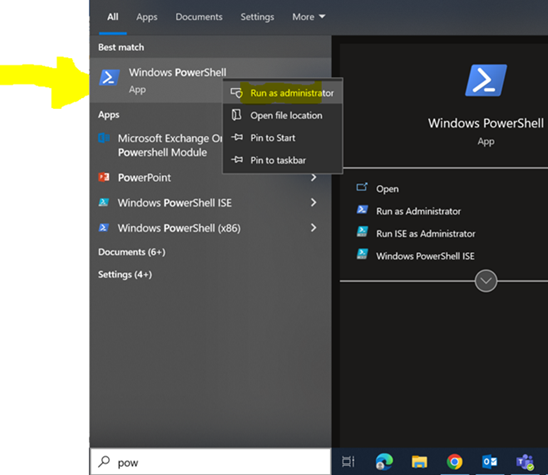Click Open in the preview pane
Image resolution: width=548 pixels, height=475 pixels.
click(x=387, y=189)
